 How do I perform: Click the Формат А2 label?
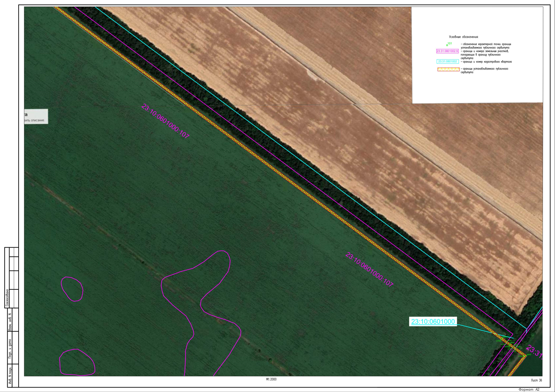[529, 389]
